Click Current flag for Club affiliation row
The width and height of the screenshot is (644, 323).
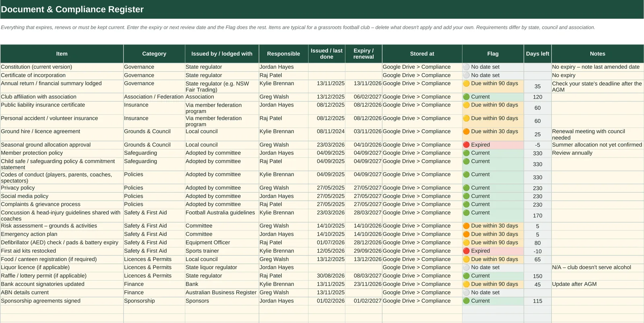tap(493, 97)
